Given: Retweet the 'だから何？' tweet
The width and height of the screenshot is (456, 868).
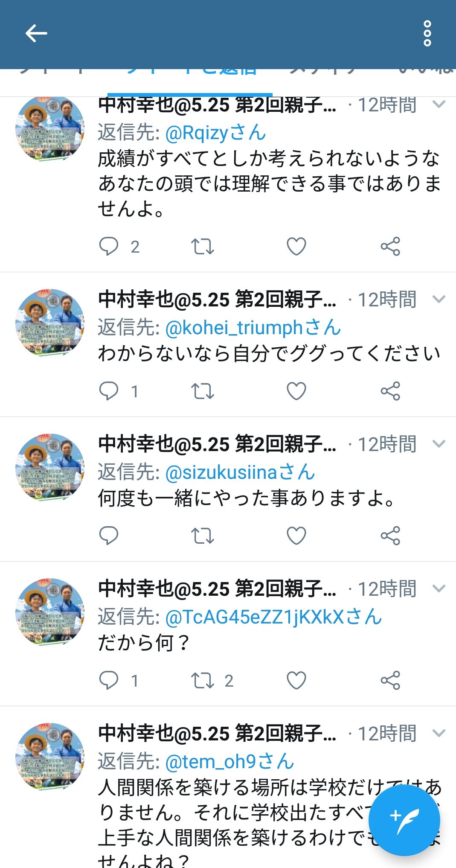Looking at the screenshot, I should click(202, 680).
